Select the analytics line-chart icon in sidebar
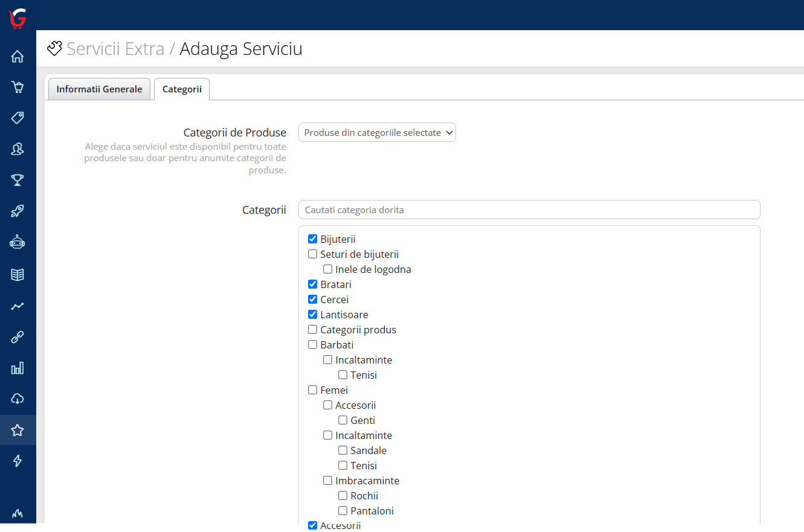 (18, 306)
